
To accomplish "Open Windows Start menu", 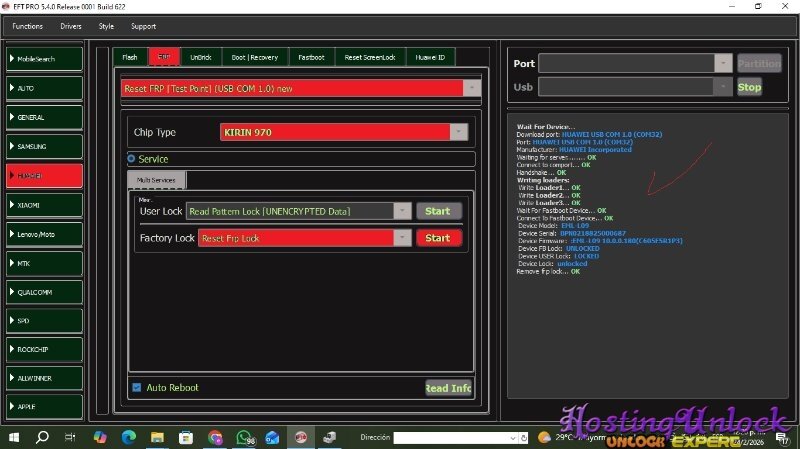I will click(14, 437).
